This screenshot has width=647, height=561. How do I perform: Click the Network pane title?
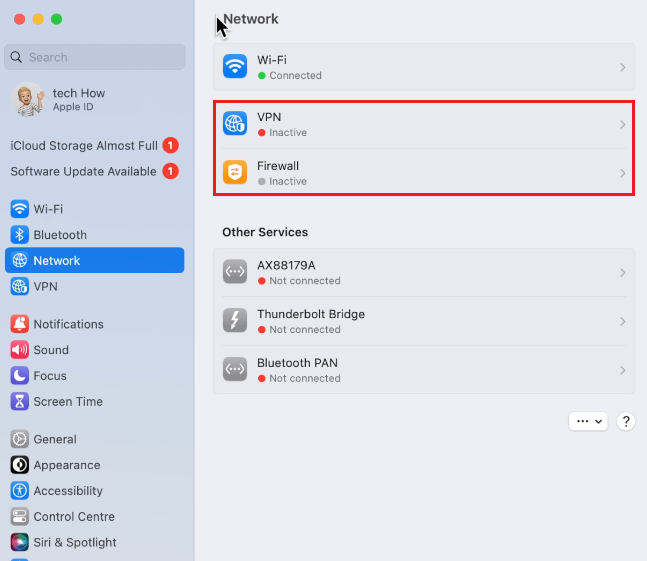click(251, 19)
